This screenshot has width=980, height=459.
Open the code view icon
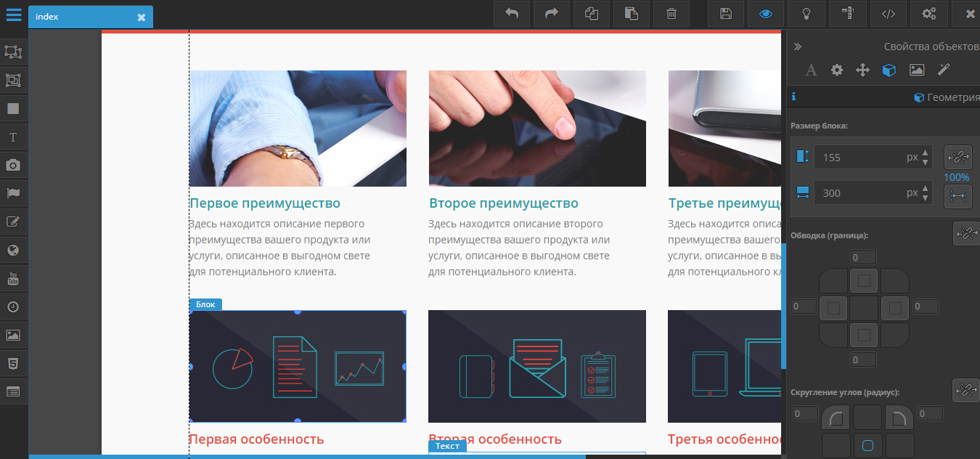point(888,14)
